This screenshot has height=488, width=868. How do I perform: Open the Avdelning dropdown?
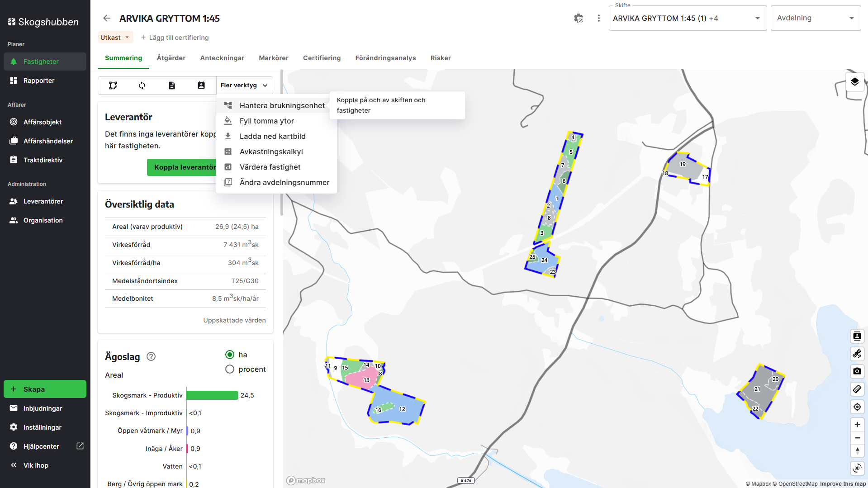tap(816, 18)
